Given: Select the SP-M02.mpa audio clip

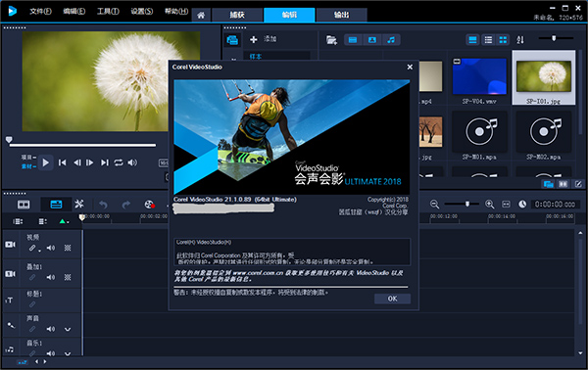Looking at the screenshot, I should tap(544, 131).
